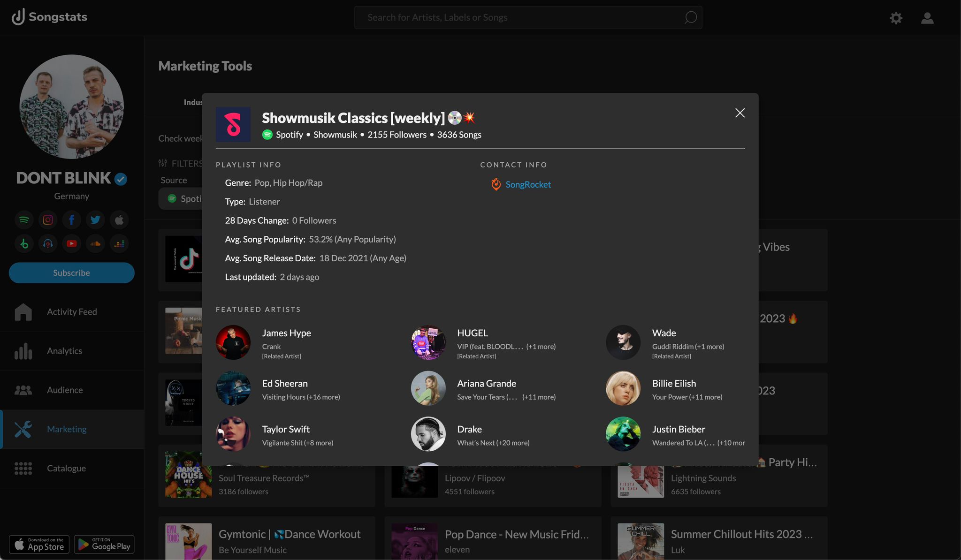Screen dimensions: 961x560
Task: Open the SongRocket contact link
Action: click(528, 184)
